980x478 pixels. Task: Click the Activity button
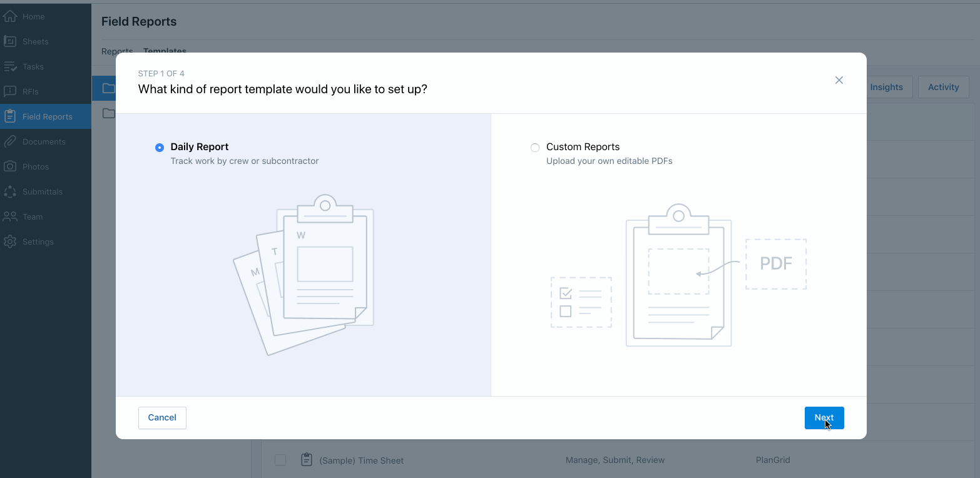coord(944,87)
